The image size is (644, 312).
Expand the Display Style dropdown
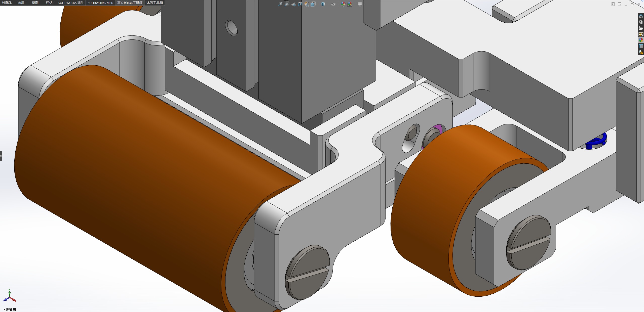click(x=323, y=4)
